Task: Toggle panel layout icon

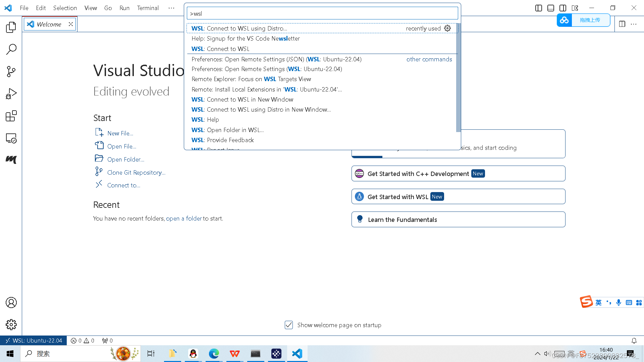Action: (x=551, y=8)
